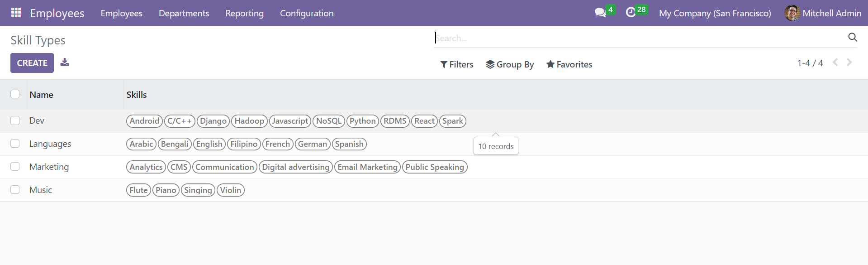Click the Analytics skill tag
The image size is (868, 265).
pyautogui.click(x=146, y=167)
